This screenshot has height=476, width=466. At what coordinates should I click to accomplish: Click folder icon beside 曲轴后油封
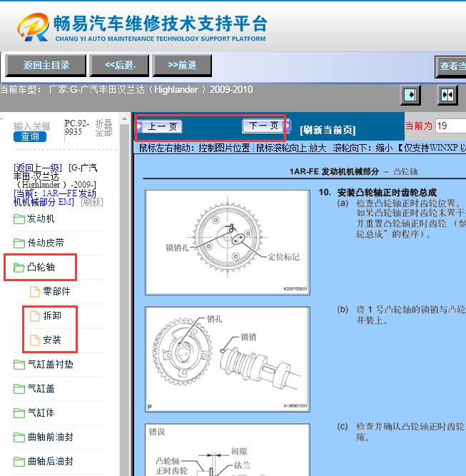point(19,462)
